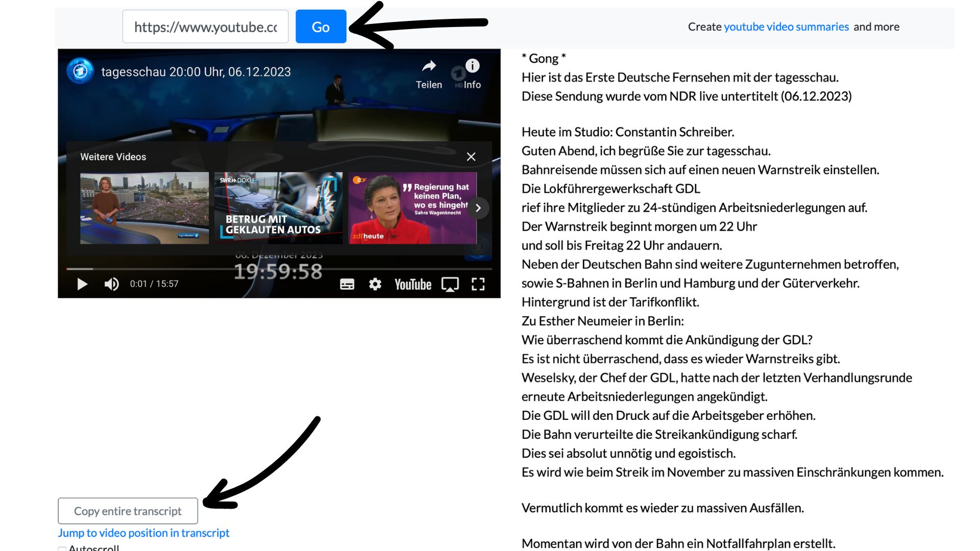
Task: Toggle the Weitere Videos panel visibility
Action: pos(471,156)
